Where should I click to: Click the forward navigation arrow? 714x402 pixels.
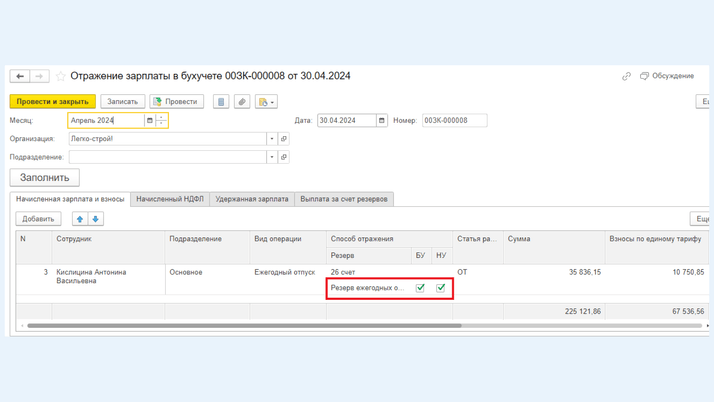[39, 76]
